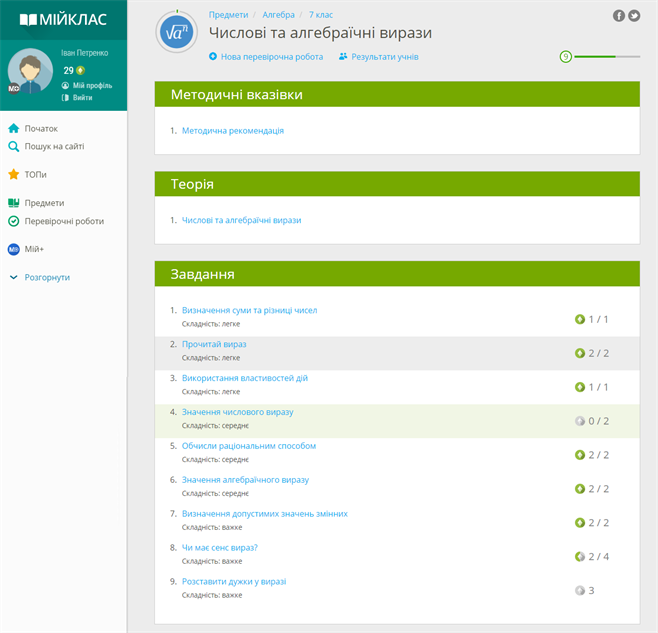Click the books icon beside Предмети
The image size is (658, 633).
pyautogui.click(x=13, y=203)
